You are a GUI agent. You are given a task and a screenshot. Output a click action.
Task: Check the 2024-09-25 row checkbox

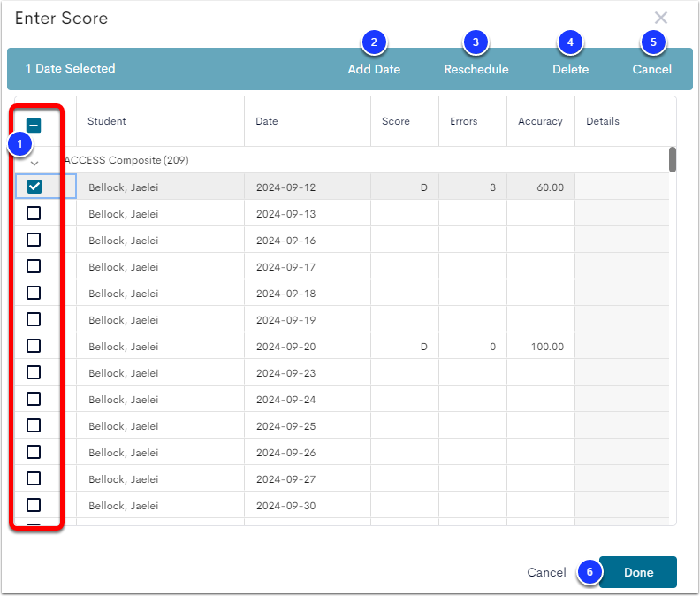(x=34, y=425)
